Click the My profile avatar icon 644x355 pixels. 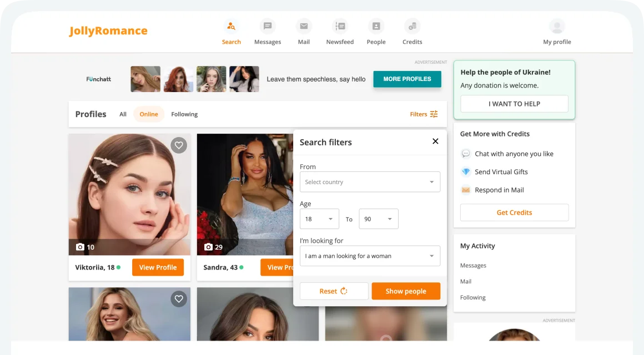coord(557,26)
